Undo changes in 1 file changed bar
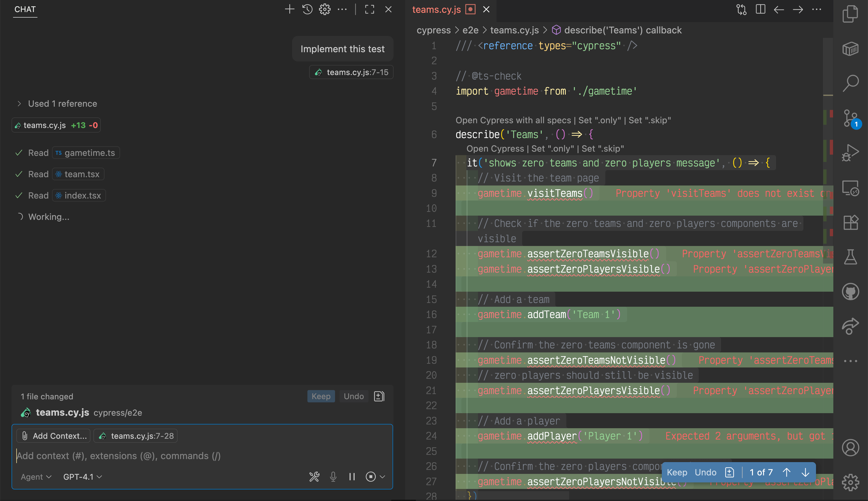The image size is (868, 501). pyautogui.click(x=354, y=396)
